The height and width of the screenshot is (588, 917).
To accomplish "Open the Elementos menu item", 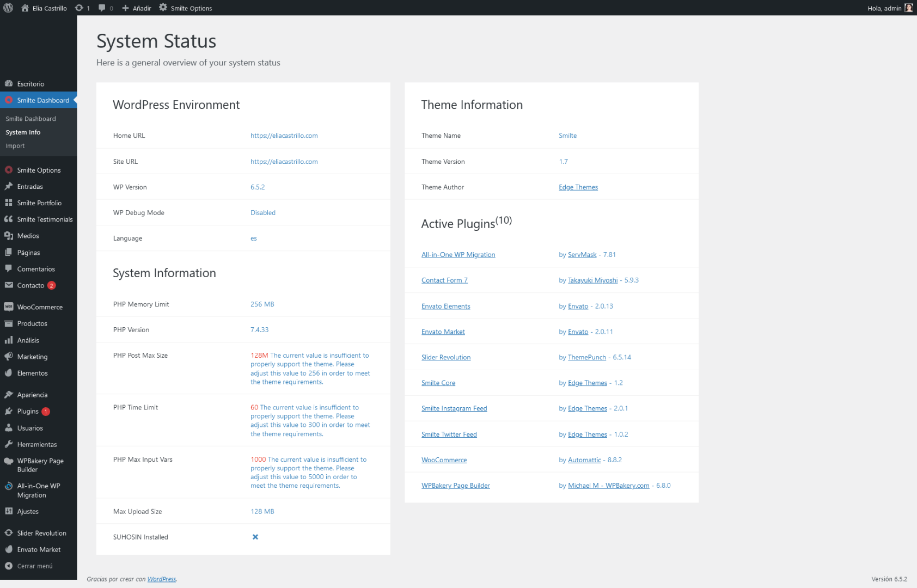I will pyautogui.click(x=38, y=373).
